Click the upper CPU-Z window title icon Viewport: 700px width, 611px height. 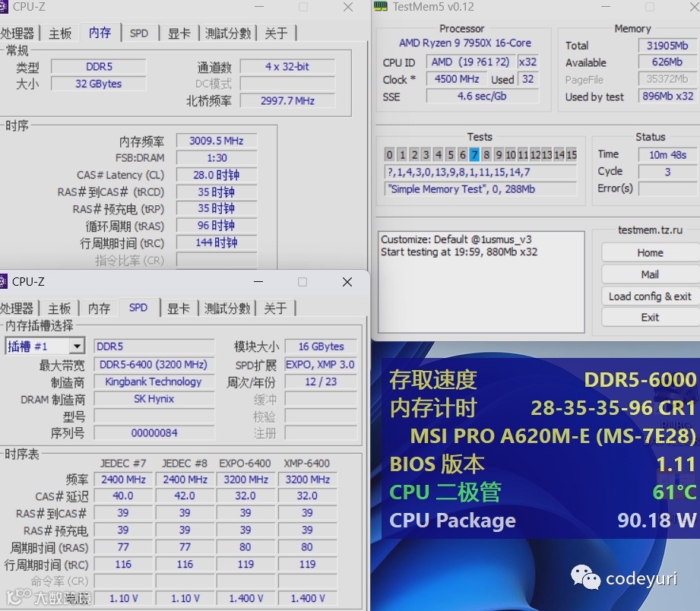pyautogui.click(x=3, y=7)
